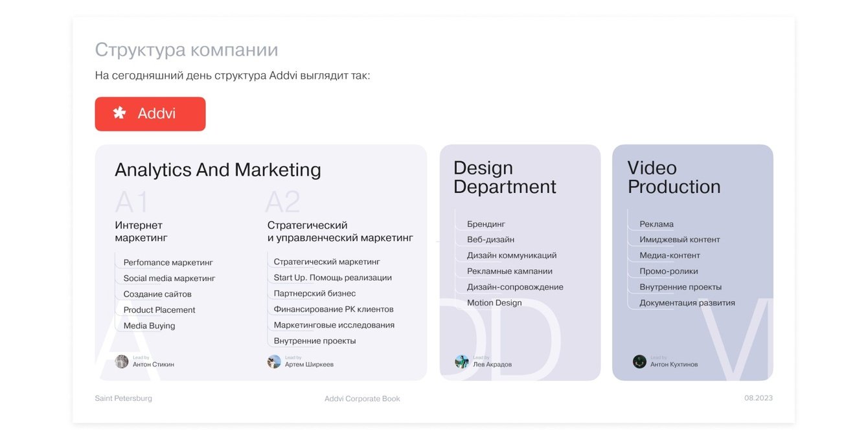Image resolution: width=868 pixels, height=441 pixels.
Task: Click the 'Design Department' card title
Action: click(505, 177)
